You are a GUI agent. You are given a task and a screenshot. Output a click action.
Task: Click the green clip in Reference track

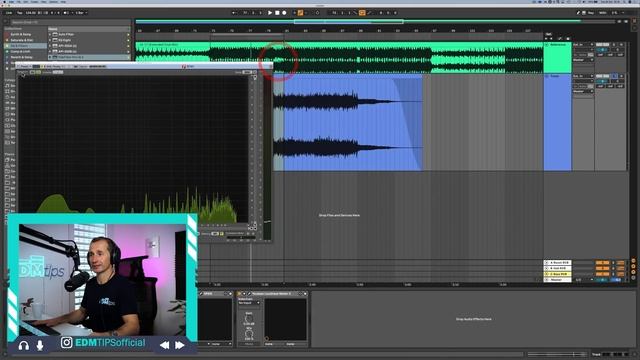pos(339,57)
